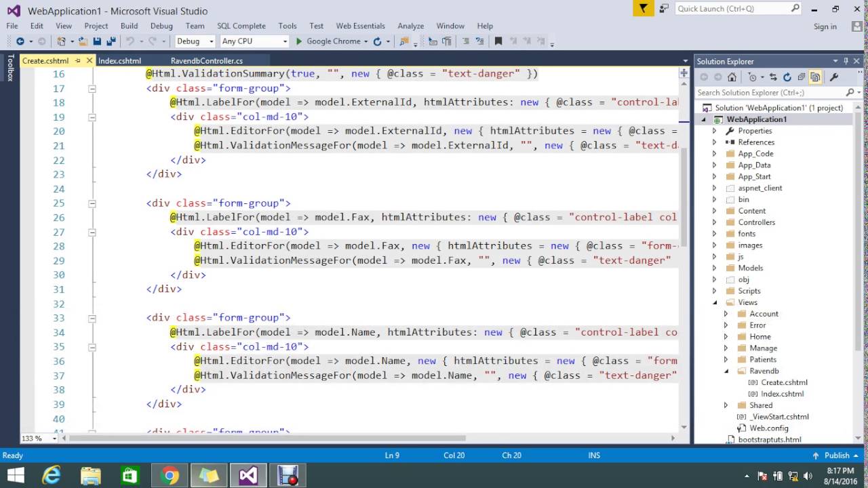Toggle pin on Create.cshtml tab
Viewport: 868px width, 488px height.
point(78,60)
